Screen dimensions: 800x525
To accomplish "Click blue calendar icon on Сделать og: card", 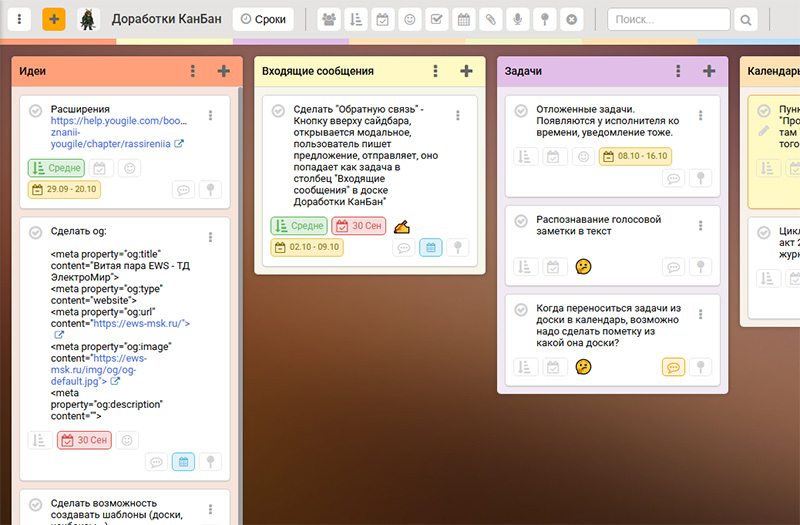I will (184, 462).
